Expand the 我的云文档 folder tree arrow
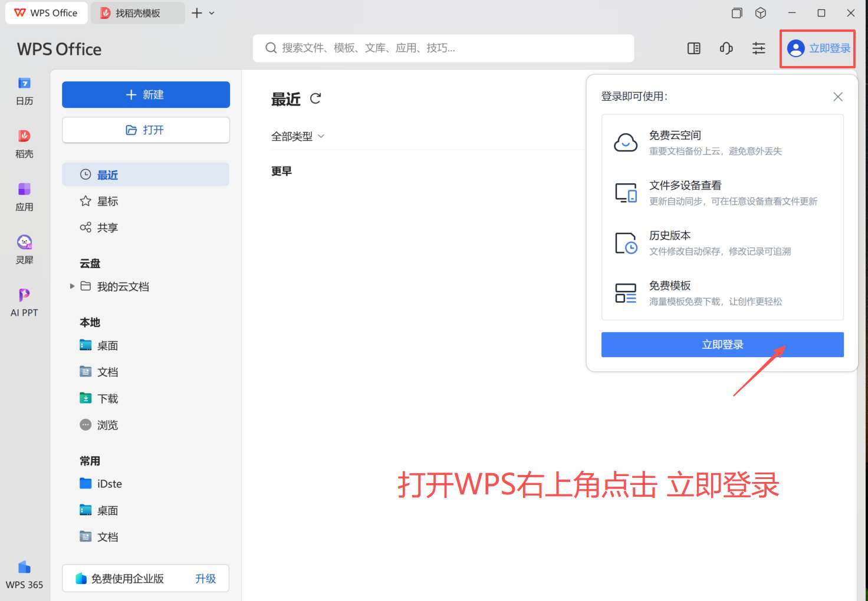868x601 pixels. (72, 286)
